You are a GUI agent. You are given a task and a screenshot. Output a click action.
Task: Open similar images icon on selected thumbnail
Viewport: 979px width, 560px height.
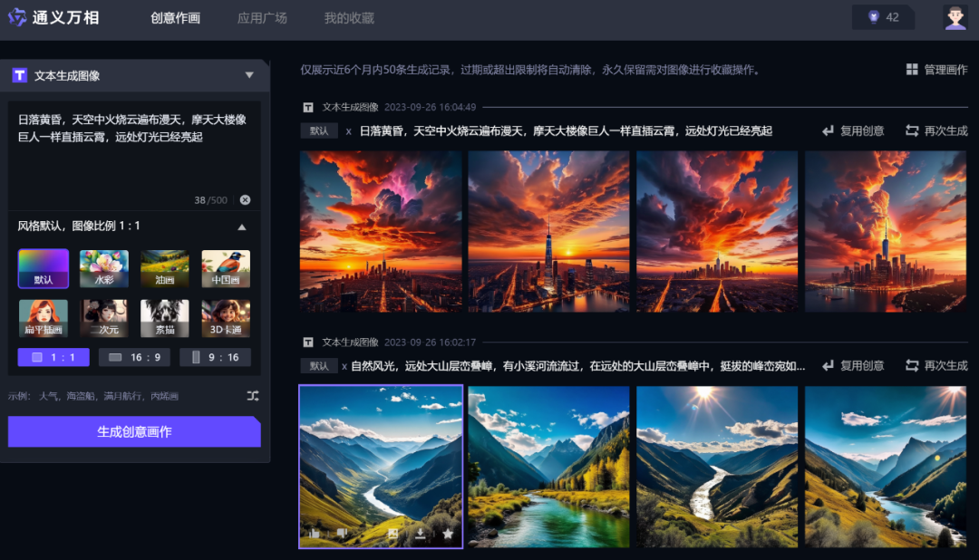pyautogui.click(x=393, y=535)
